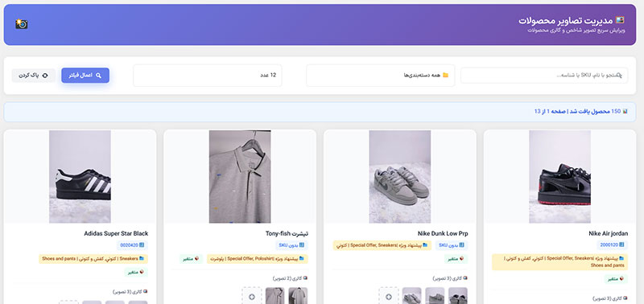This screenshot has width=644, height=304.
Task: Click the variable product icon on Adidas card
Action: [x=142, y=272]
